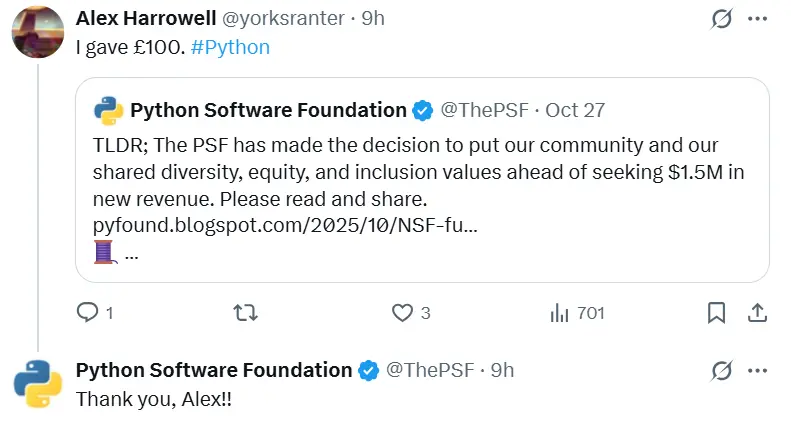Click the Oct 27 timestamp
Viewport: 791px width, 429px height.
(576, 110)
